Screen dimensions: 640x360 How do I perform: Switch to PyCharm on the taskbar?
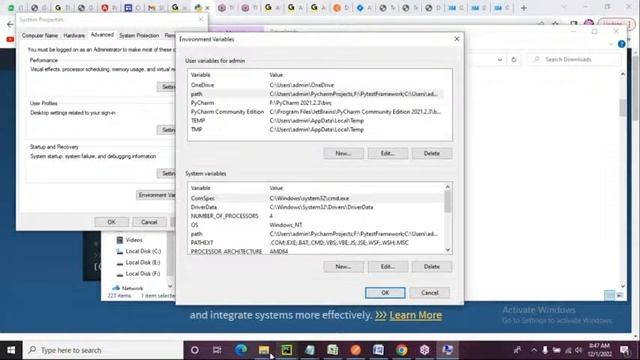(287, 350)
